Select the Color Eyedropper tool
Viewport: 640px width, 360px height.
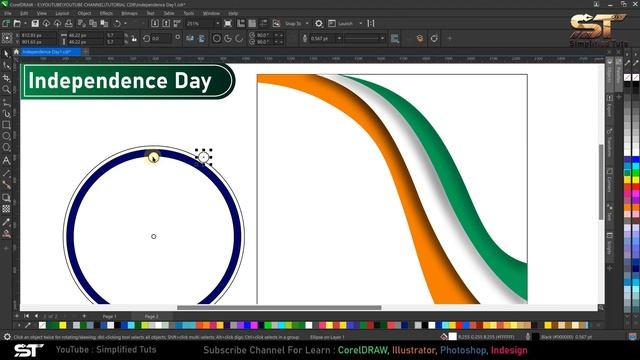click(6, 222)
